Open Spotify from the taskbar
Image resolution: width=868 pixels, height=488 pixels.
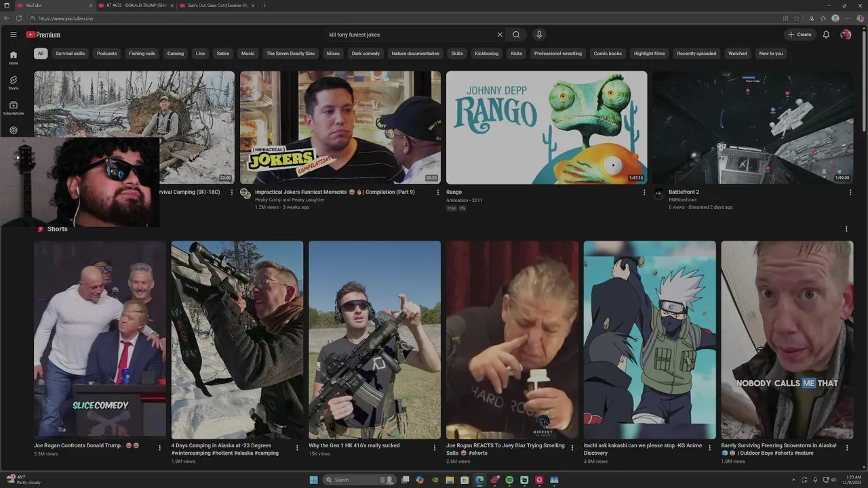(x=509, y=480)
